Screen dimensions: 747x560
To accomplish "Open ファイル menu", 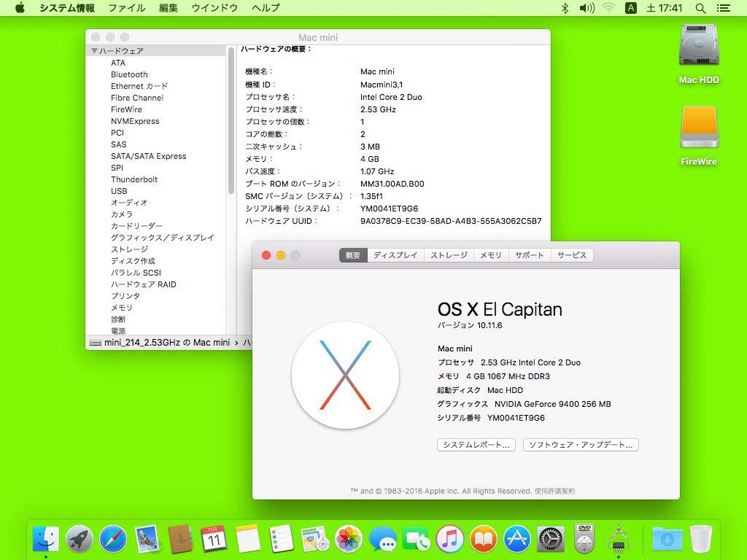I will click(127, 8).
